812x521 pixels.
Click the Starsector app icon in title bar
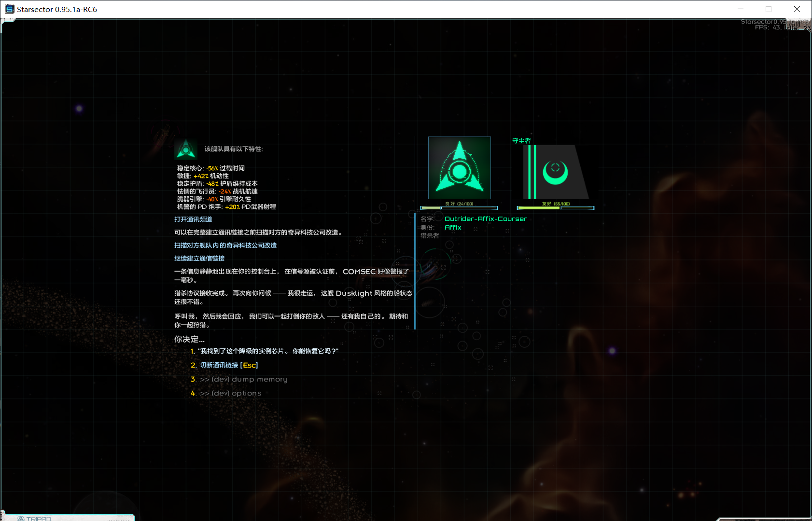coord(9,9)
